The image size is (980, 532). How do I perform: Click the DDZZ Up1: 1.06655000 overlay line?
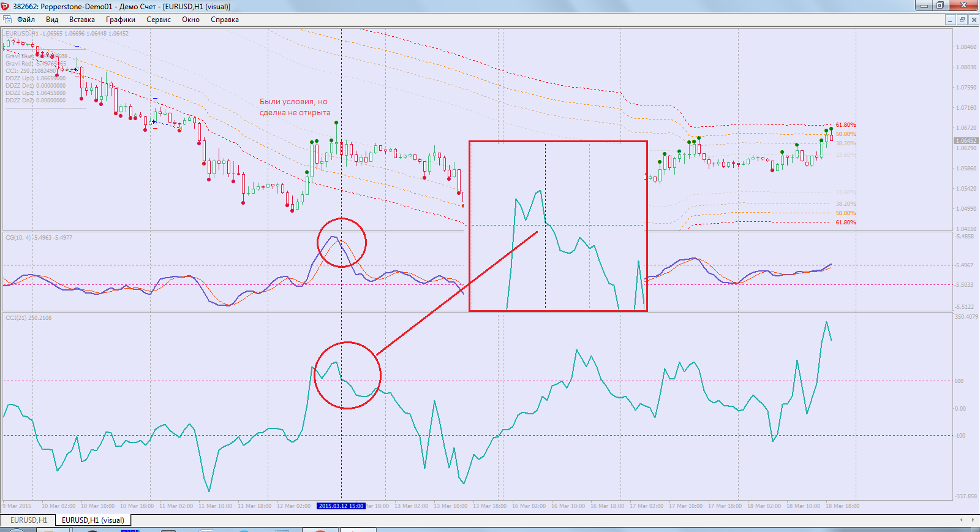pyautogui.click(x=36, y=78)
